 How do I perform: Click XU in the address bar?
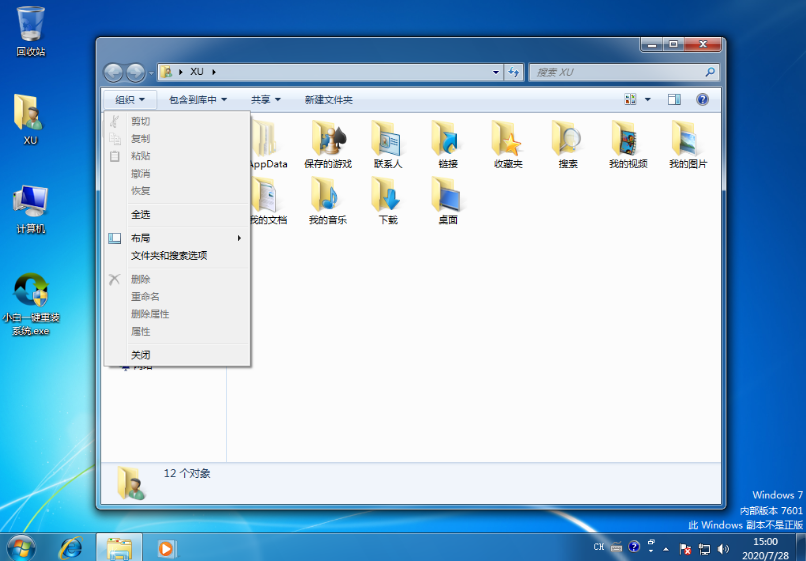(197, 72)
